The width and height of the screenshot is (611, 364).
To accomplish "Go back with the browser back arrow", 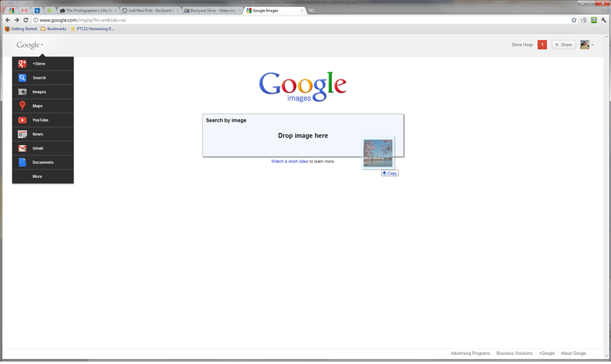I will point(8,20).
